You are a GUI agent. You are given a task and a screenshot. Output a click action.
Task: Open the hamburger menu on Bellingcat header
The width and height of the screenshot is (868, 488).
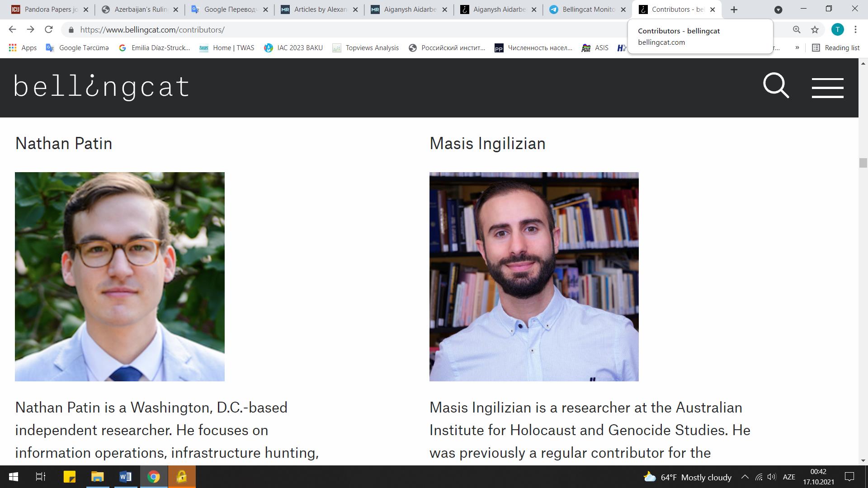point(827,88)
